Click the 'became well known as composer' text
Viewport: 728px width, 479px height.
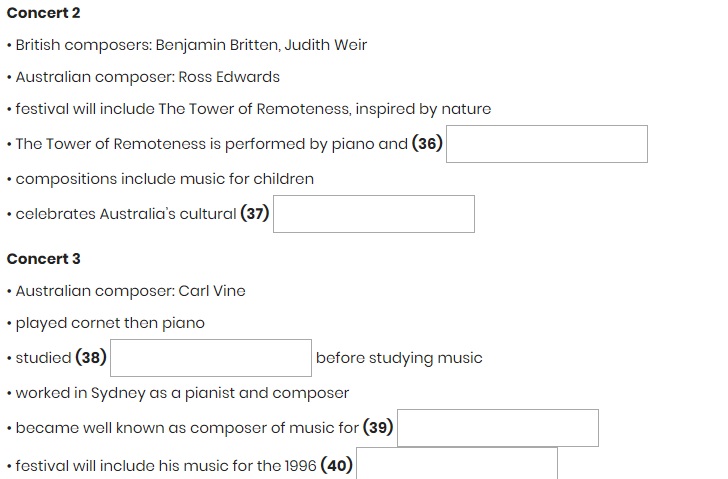187,428
